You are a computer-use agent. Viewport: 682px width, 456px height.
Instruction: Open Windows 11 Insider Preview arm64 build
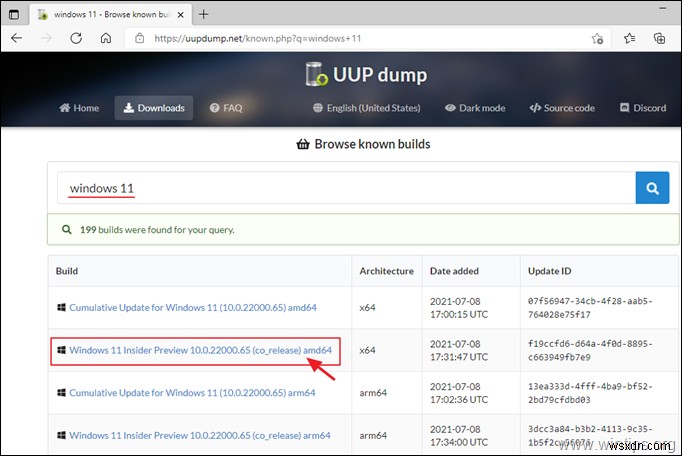201,435
